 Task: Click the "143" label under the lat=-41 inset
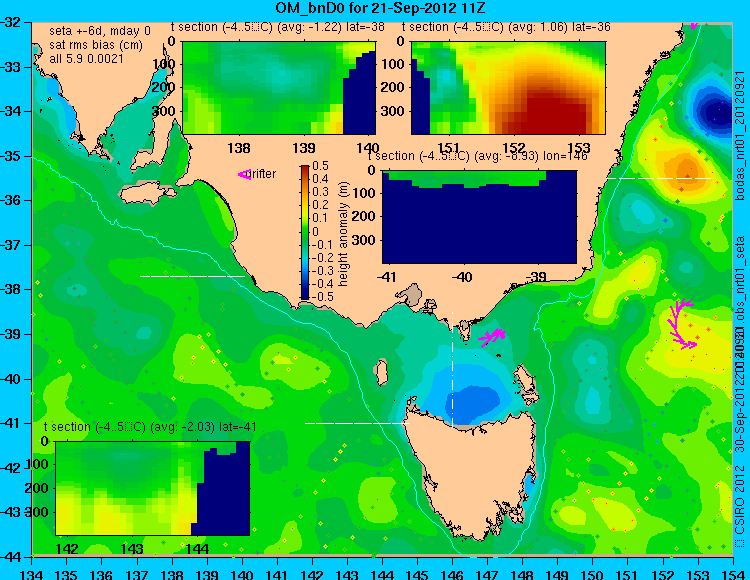tap(132, 548)
